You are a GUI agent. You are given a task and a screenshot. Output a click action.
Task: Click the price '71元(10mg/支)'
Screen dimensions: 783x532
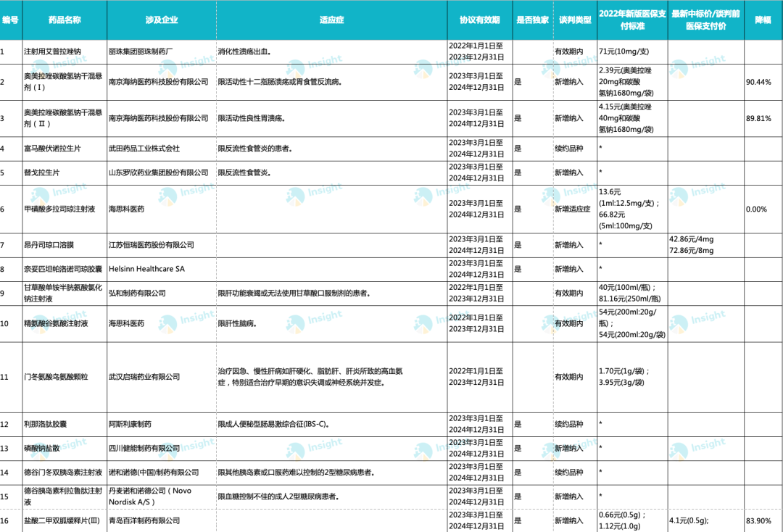(623, 51)
